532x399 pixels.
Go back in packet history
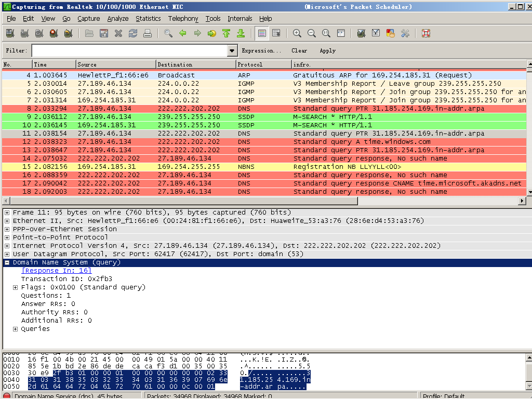pos(183,33)
